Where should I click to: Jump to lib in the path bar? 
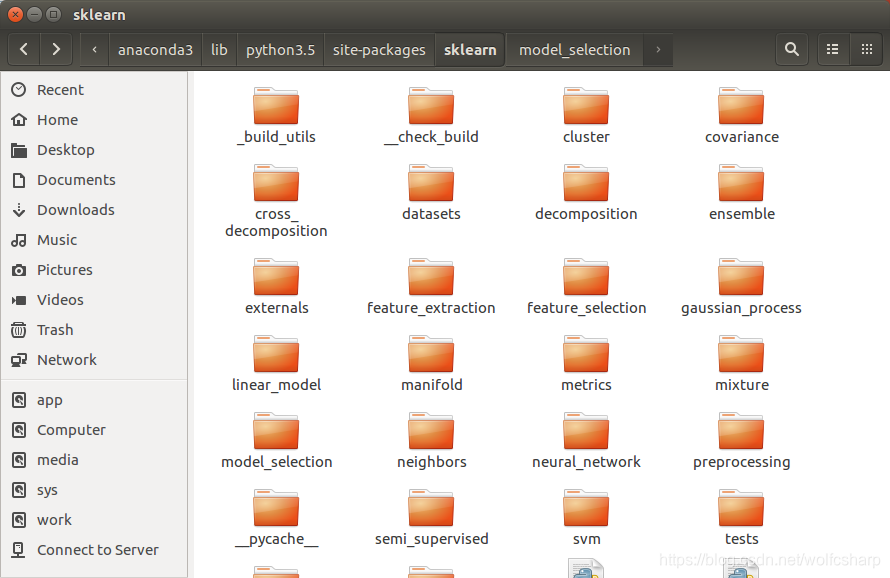(x=219, y=50)
